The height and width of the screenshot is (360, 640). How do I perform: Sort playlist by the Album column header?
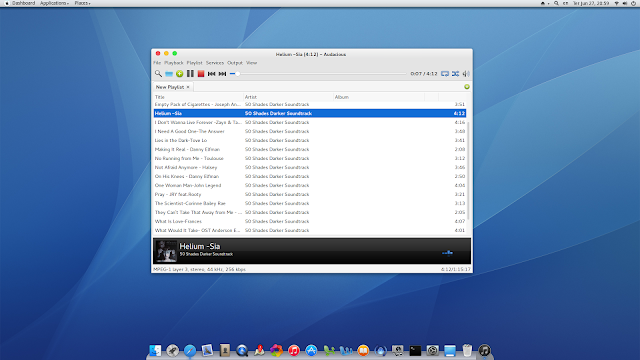tap(379, 97)
